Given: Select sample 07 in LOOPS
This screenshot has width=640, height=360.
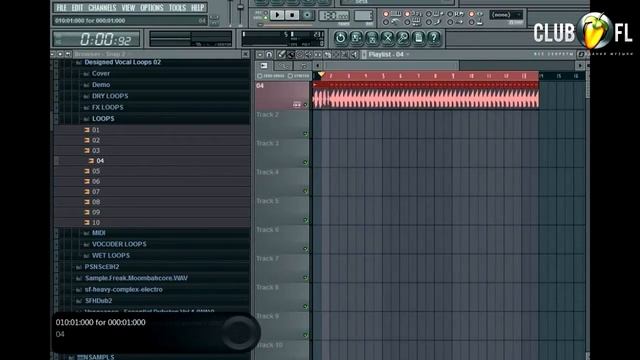Looking at the screenshot, I should pyautogui.click(x=96, y=191).
